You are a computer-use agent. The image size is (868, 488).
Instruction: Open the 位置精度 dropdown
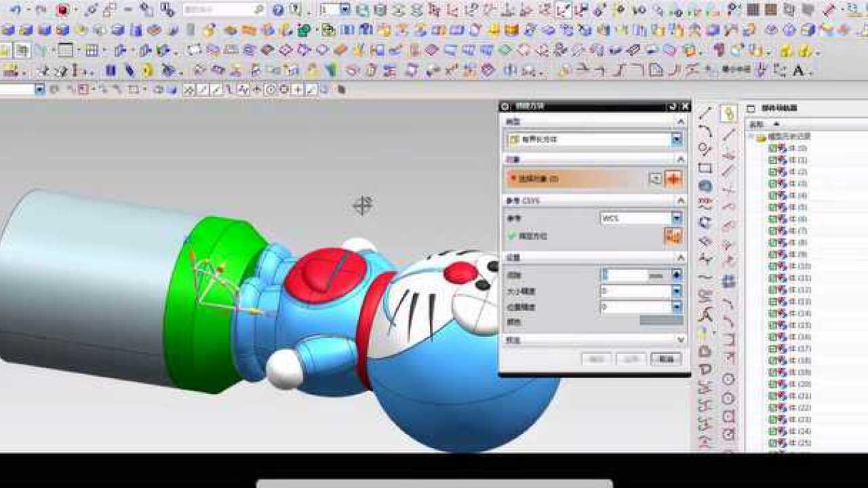point(676,306)
